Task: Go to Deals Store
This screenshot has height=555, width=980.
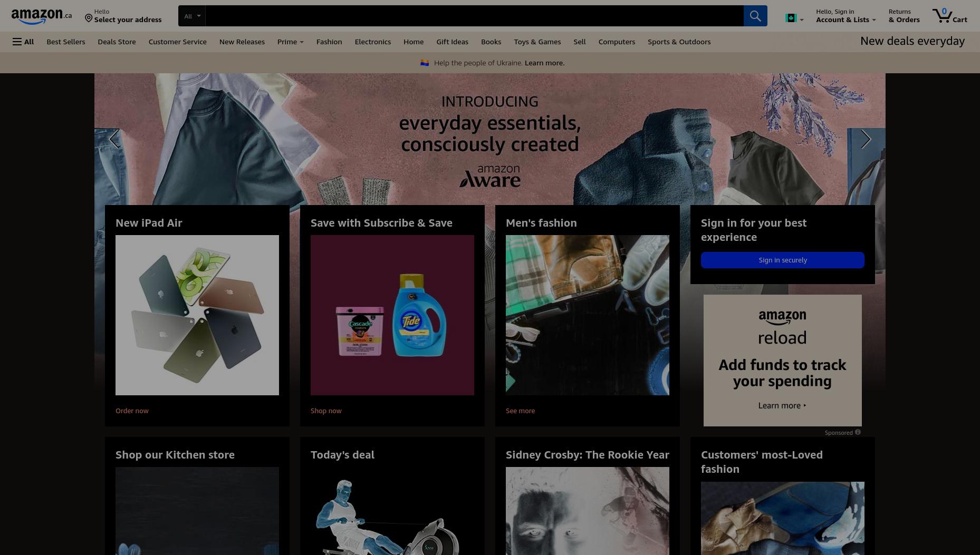Action: pyautogui.click(x=117, y=42)
